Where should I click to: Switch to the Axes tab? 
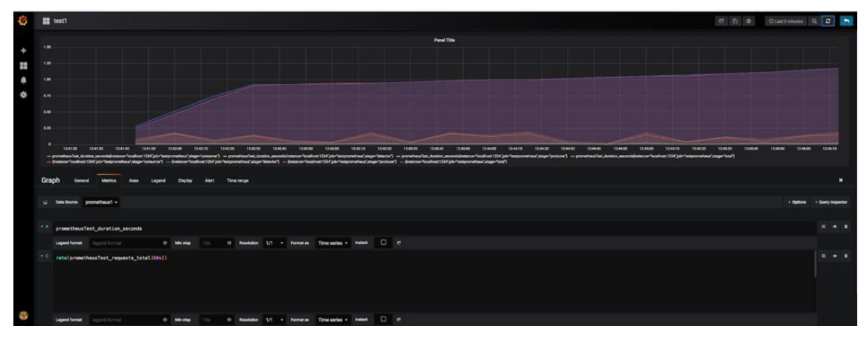133,180
